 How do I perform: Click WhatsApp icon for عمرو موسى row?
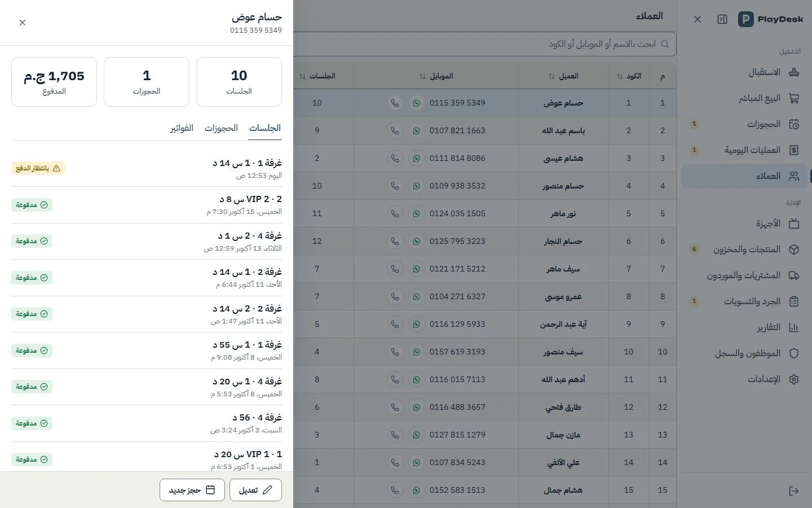pos(416,296)
